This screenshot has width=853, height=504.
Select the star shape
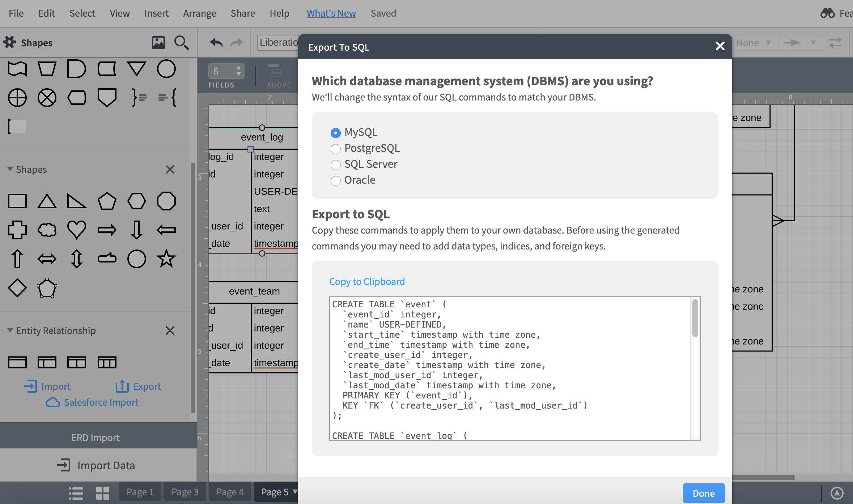coord(166,258)
